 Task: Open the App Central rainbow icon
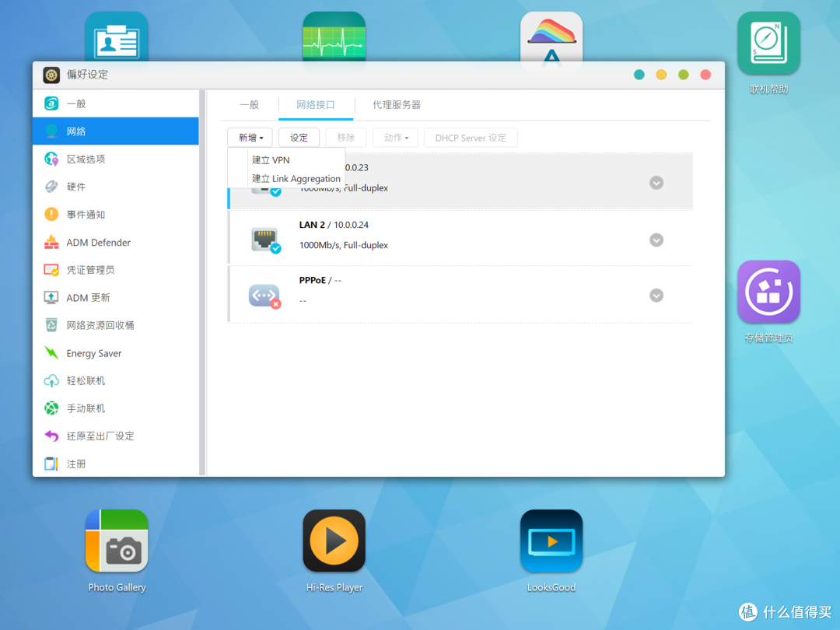pyautogui.click(x=551, y=37)
